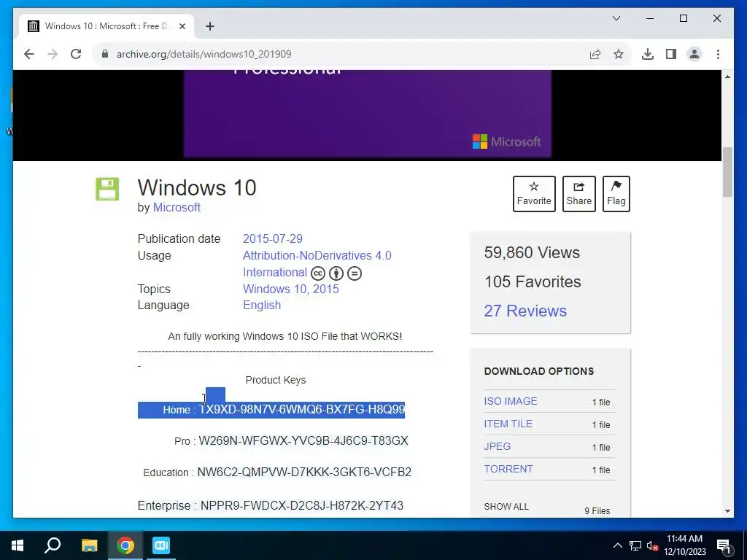Go back using the browser back arrow
747x560 pixels.
coord(29,54)
